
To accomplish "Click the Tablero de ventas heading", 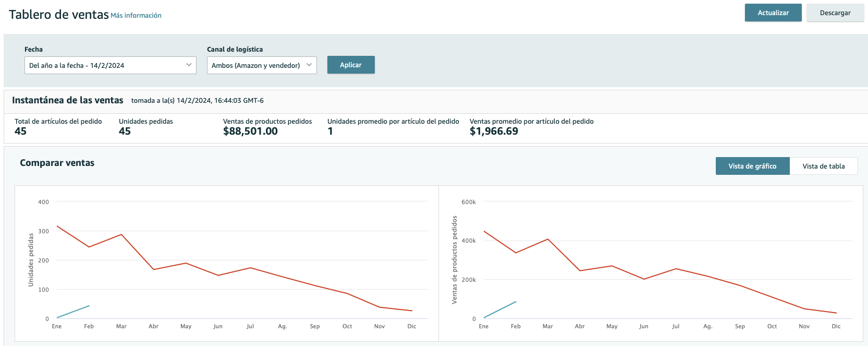I will point(59,15).
